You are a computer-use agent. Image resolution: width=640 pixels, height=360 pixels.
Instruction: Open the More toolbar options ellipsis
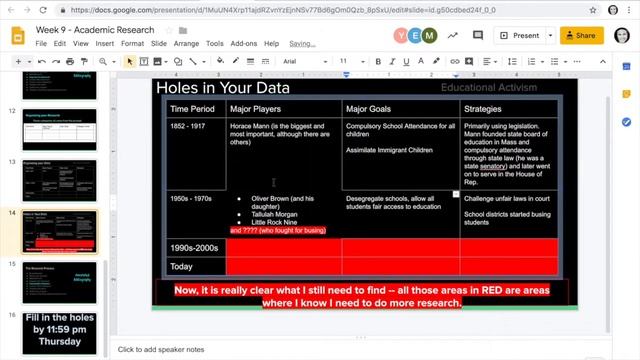[577, 62]
